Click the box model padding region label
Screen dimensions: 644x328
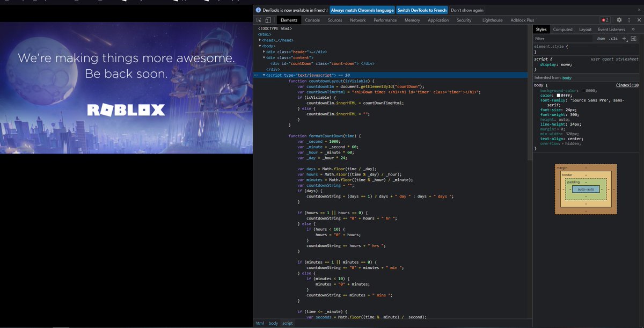[574, 182]
